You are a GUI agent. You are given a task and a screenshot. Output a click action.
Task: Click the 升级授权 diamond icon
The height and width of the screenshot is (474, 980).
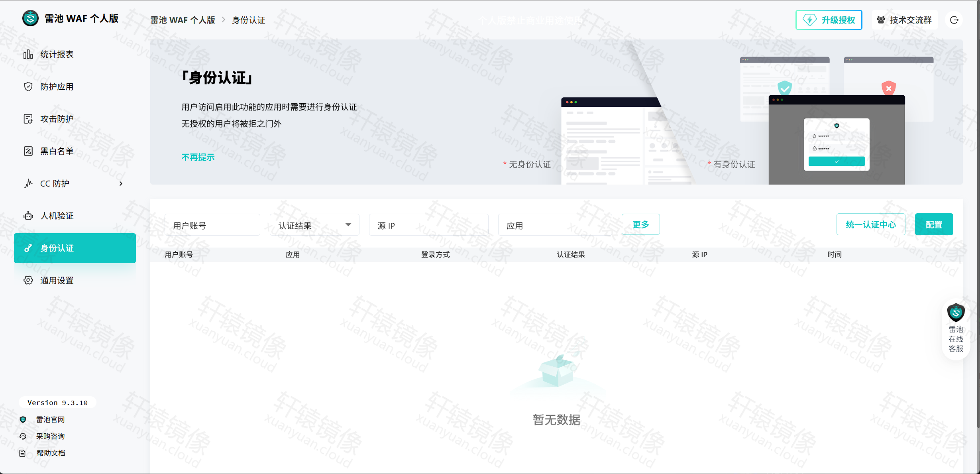[810, 20]
